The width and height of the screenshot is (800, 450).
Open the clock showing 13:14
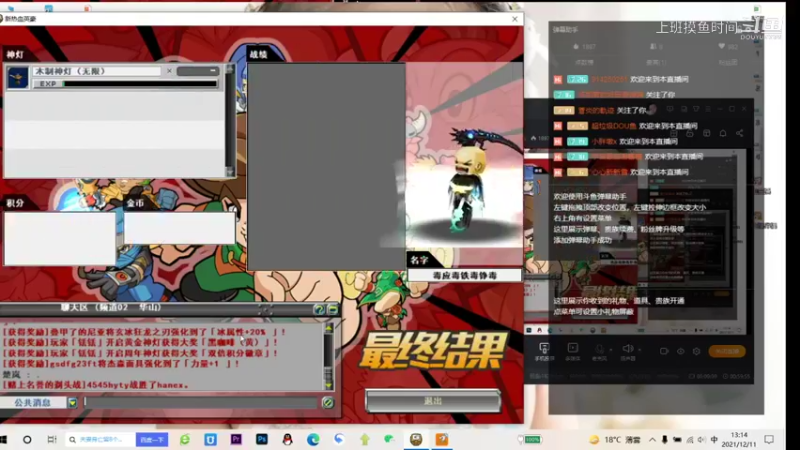(739, 439)
